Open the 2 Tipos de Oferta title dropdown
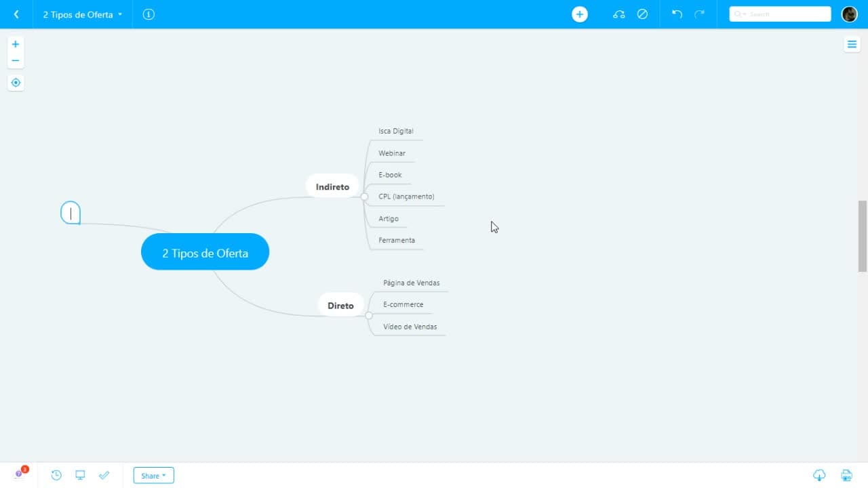Image resolution: width=868 pixels, height=488 pixels. point(83,14)
